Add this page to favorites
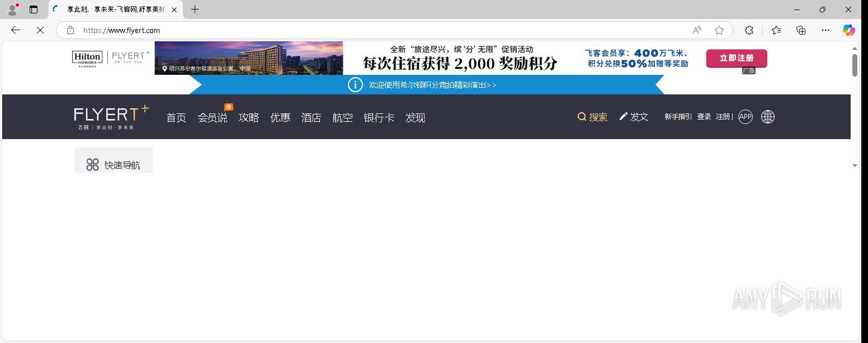 click(x=719, y=30)
